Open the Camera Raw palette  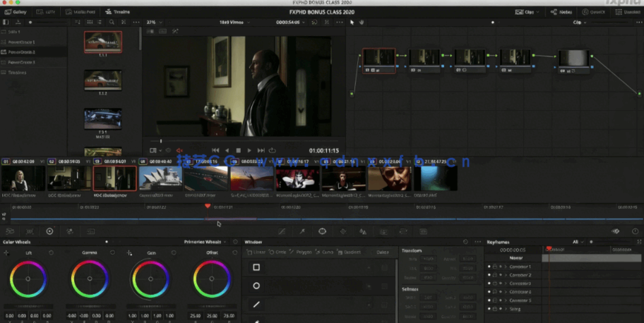pos(10,231)
